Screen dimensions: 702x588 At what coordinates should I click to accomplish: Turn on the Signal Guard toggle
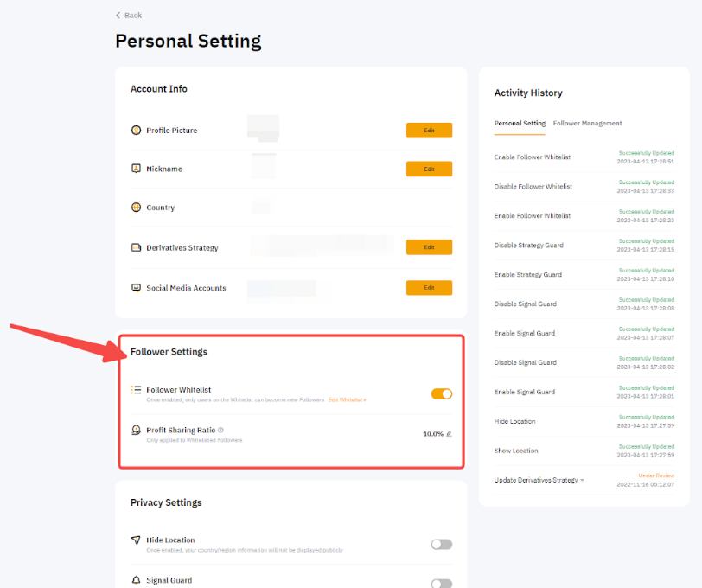tap(442, 584)
